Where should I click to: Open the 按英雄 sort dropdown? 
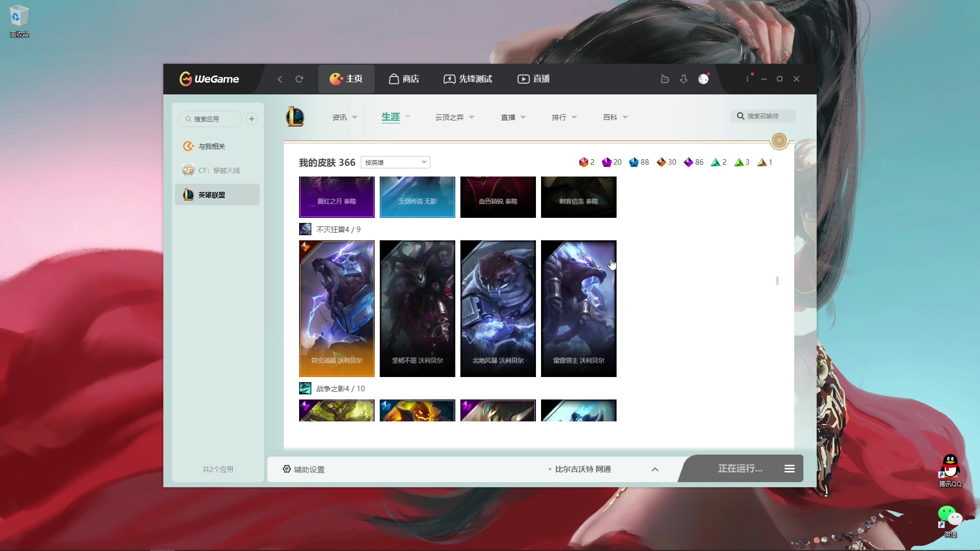396,162
